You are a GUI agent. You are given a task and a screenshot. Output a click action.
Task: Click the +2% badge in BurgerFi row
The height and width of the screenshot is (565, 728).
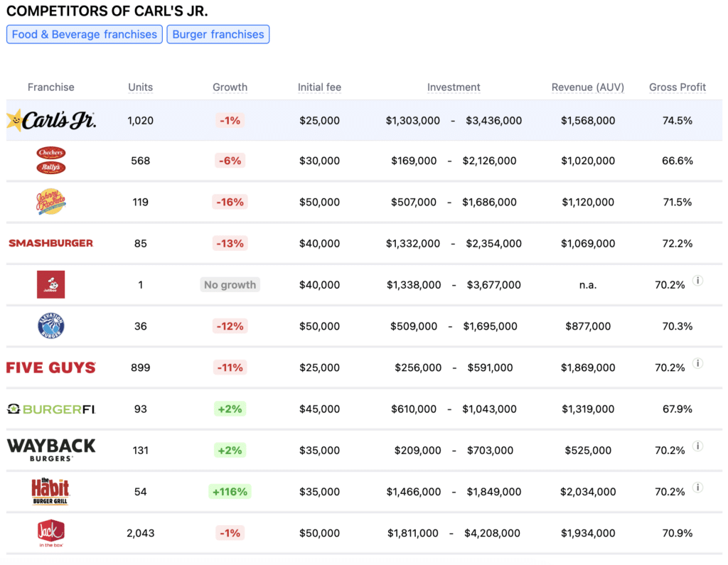(230, 409)
